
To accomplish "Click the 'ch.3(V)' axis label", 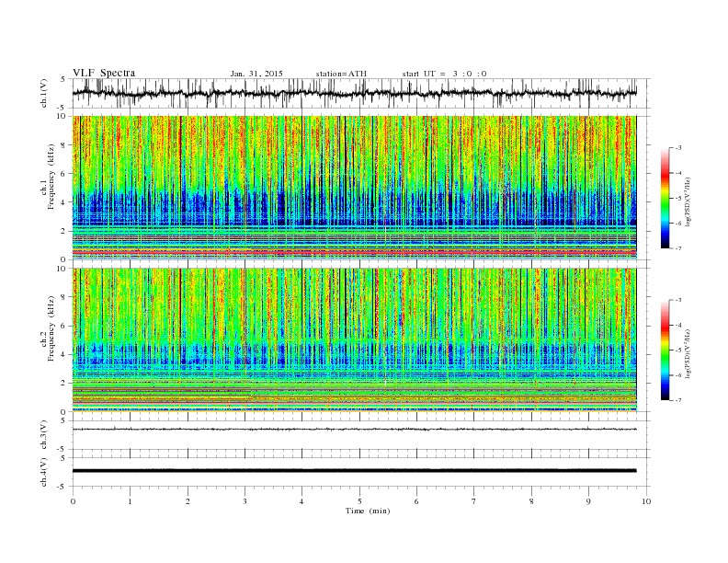I will click(x=44, y=435).
